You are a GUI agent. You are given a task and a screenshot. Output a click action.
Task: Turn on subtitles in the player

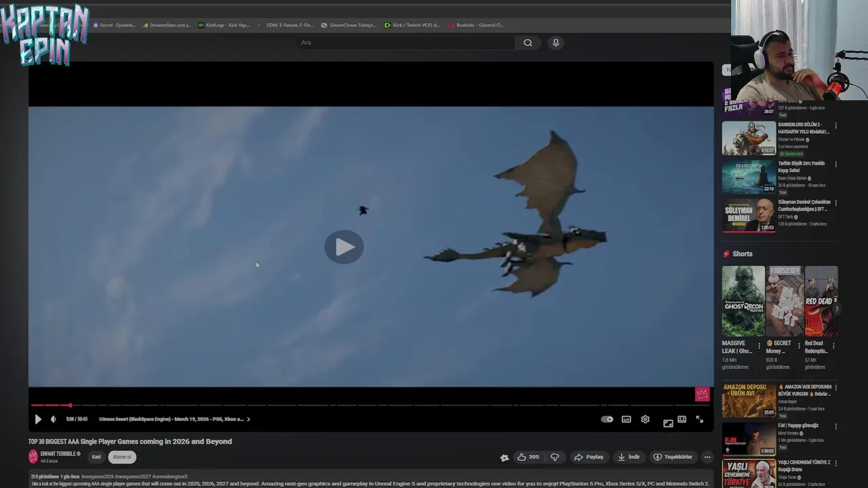(x=627, y=420)
